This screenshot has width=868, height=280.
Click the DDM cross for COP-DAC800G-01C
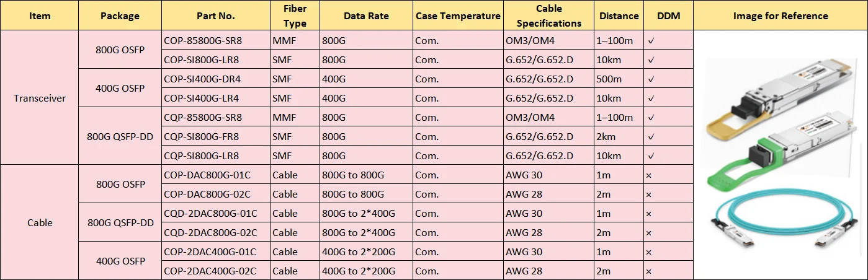point(648,175)
